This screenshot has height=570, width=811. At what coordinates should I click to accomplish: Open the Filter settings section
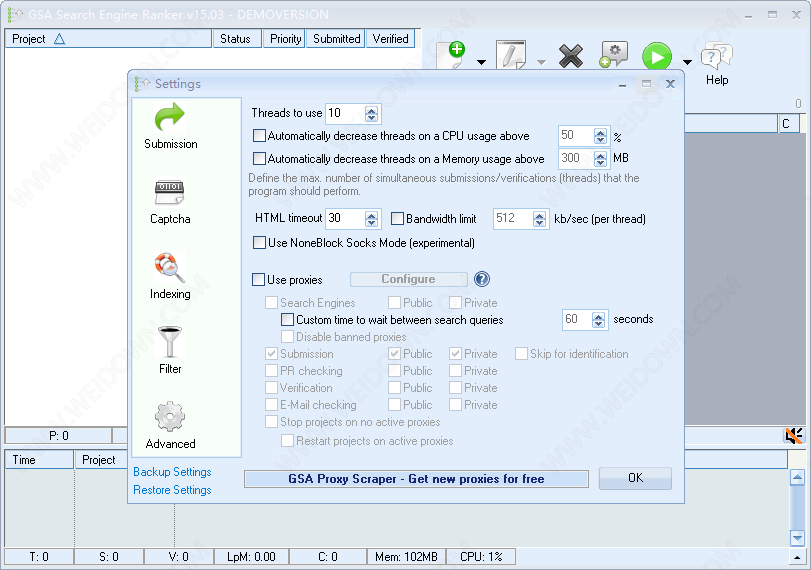pyautogui.click(x=170, y=351)
